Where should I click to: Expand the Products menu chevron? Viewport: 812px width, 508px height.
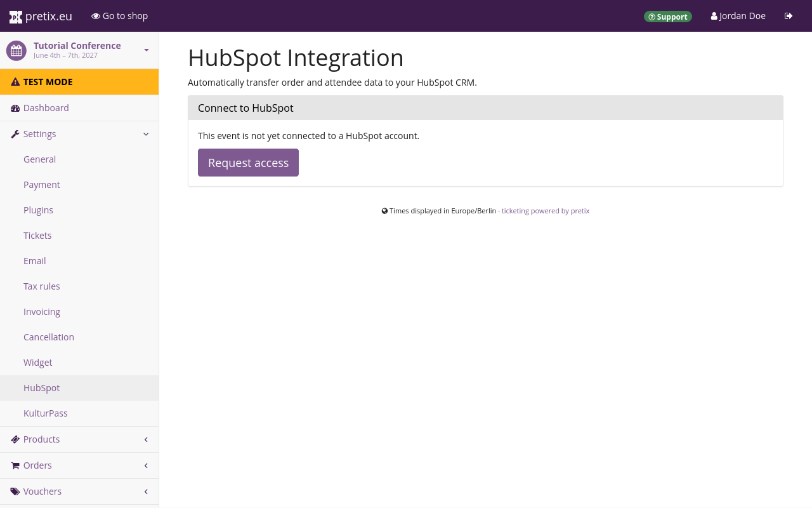click(146, 439)
